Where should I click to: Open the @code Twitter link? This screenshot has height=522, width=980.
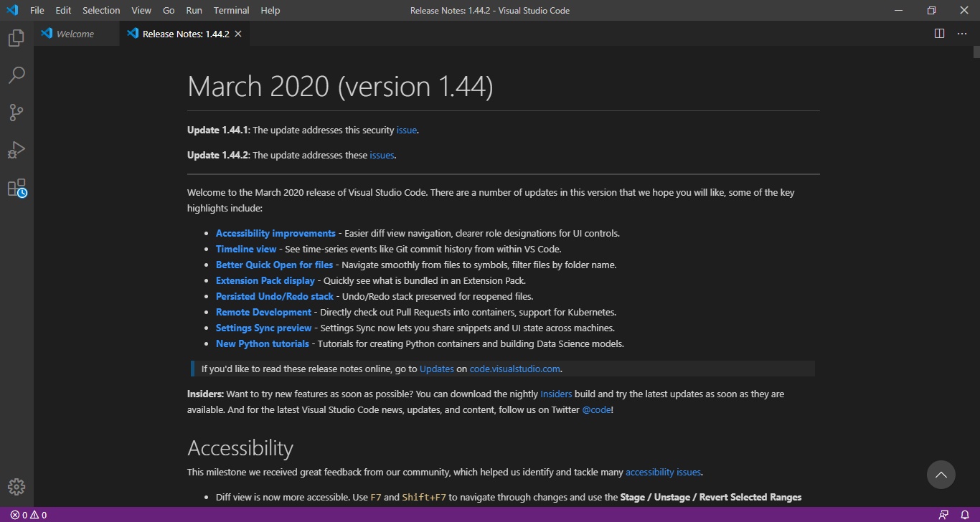click(596, 409)
